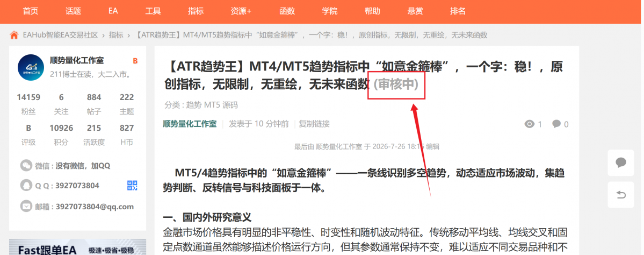The width and height of the screenshot is (644, 255).
Task: Open the Fast跟单EA banner ad
Action: click(78, 247)
